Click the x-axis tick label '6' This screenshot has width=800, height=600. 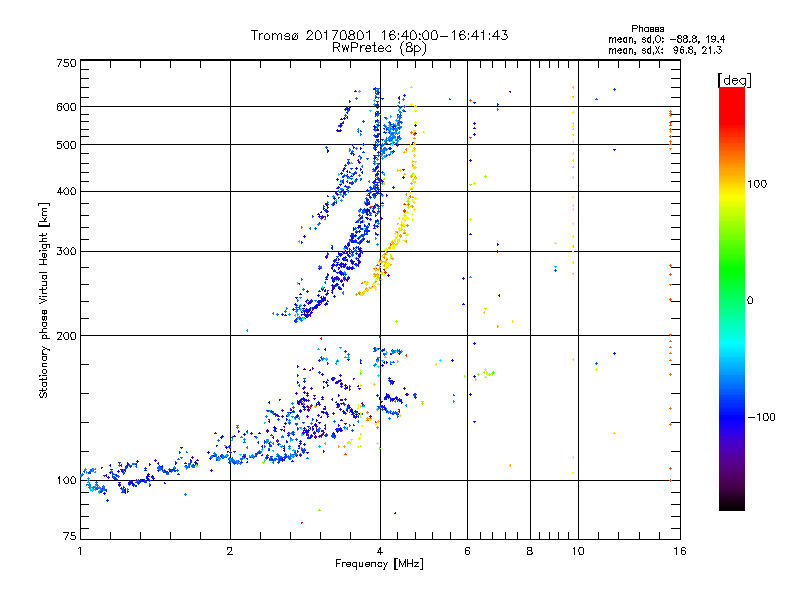[x=467, y=551]
